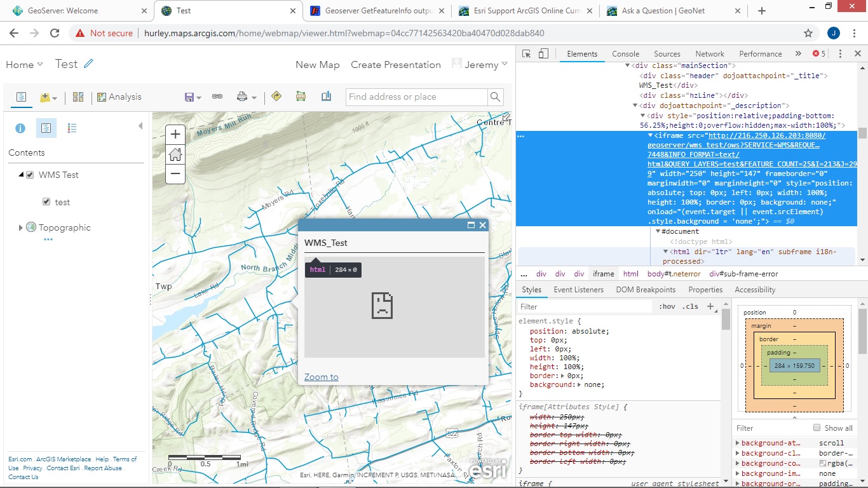Screen dimensions: 868x488
Task: Open the Topographic layer more options dots
Action: coord(48,240)
